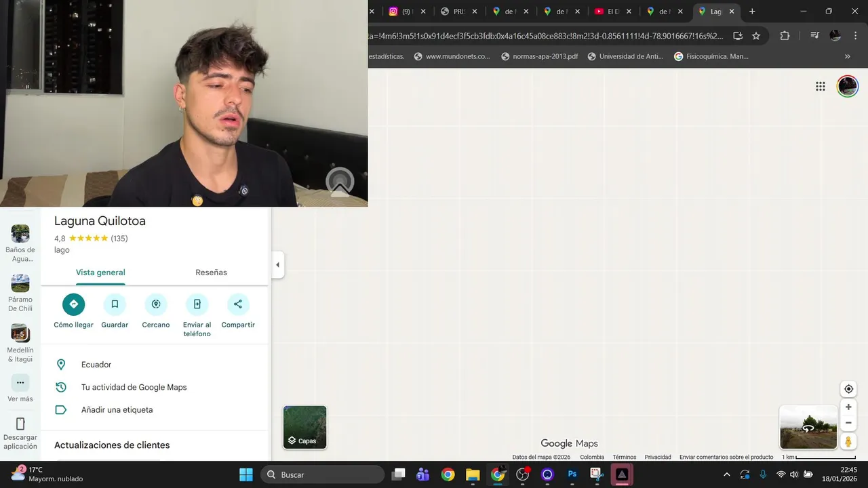The height and width of the screenshot is (488, 868).
Task: Open Tu actividad de Google Maps
Action: (x=155, y=387)
